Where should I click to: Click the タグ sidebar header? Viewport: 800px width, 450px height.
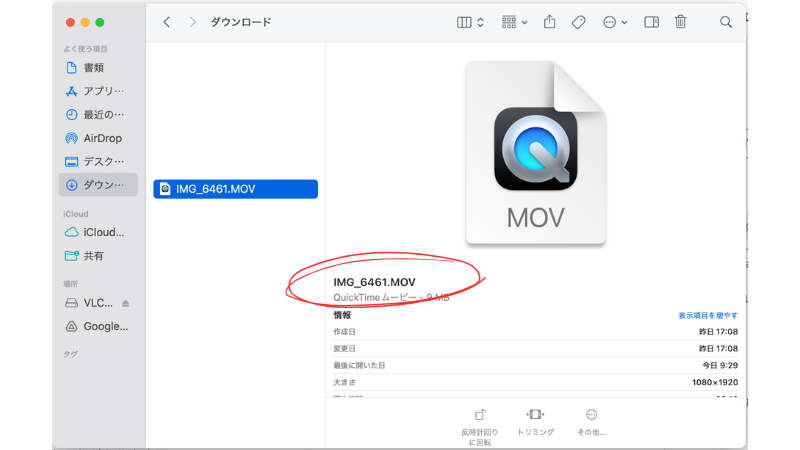[70, 354]
